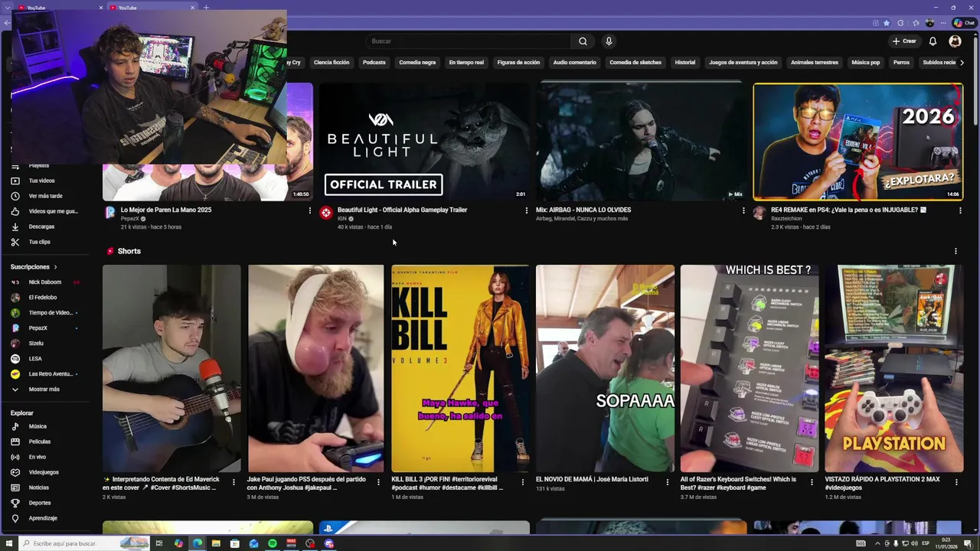Open the Suscripciones section arrow
Screen dimensions: 980x551
click(55, 267)
